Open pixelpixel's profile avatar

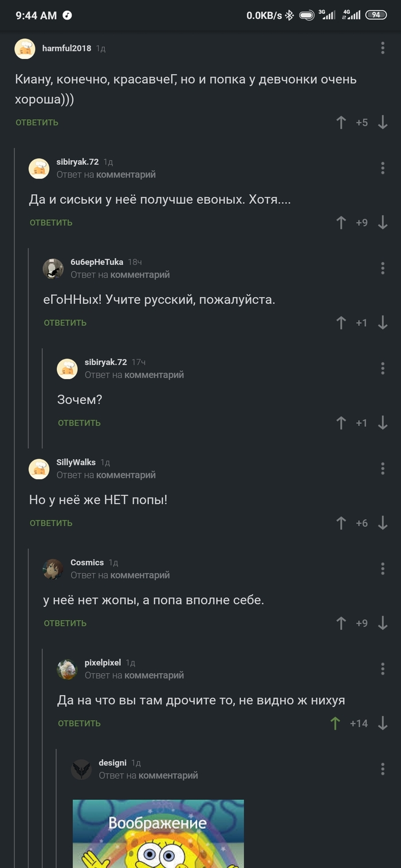pos(67,669)
